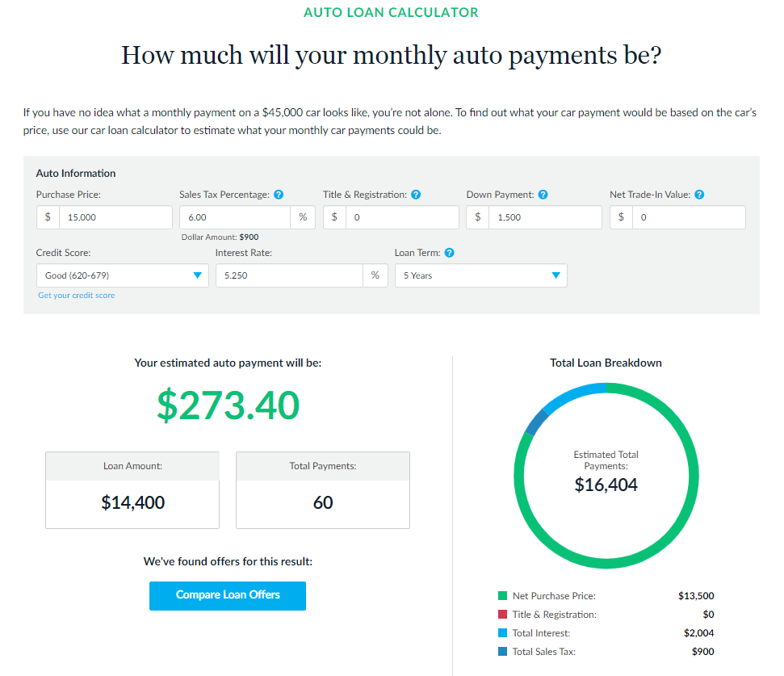Click the green Net Purchase Price legend swatch
Screen dimensions: 784x676
pos(502,595)
